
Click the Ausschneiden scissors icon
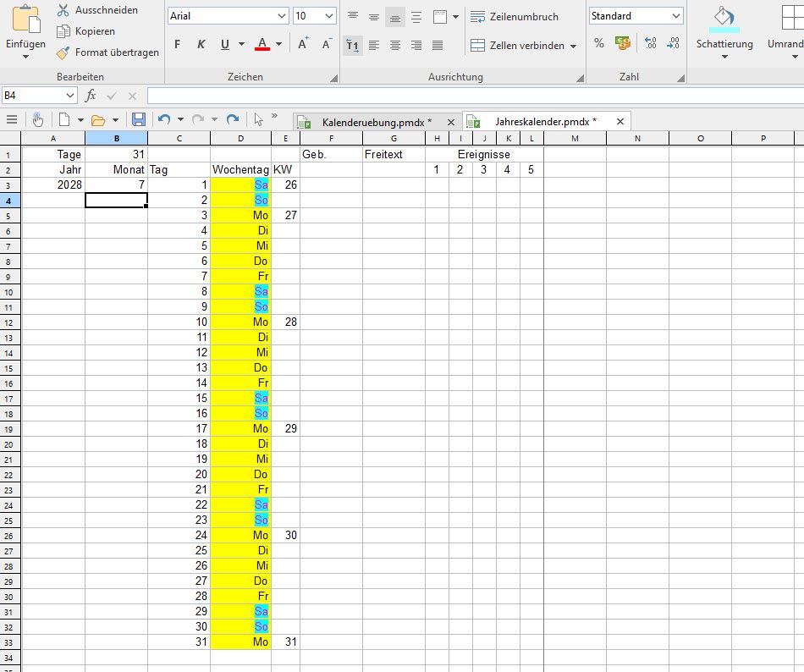[63, 10]
